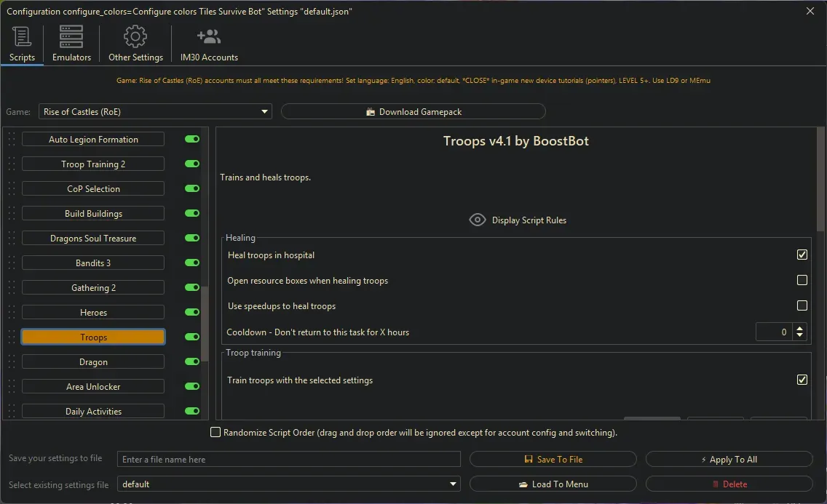Click drag handle beside Daily Activities
This screenshot has height=504, width=827.
[x=12, y=412]
